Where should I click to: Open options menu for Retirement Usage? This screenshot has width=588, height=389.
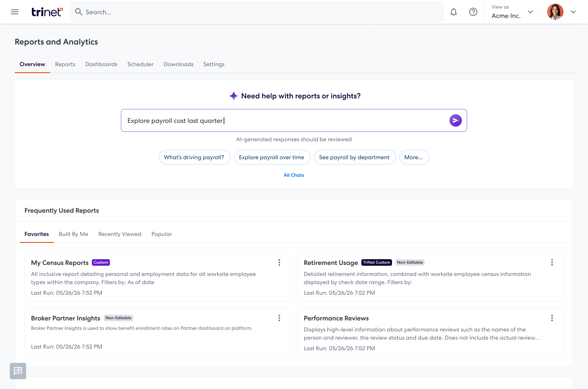pos(552,262)
